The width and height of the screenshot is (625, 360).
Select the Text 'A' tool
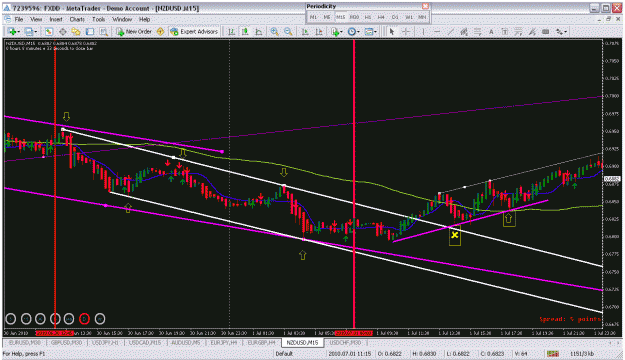click(491, 31)
